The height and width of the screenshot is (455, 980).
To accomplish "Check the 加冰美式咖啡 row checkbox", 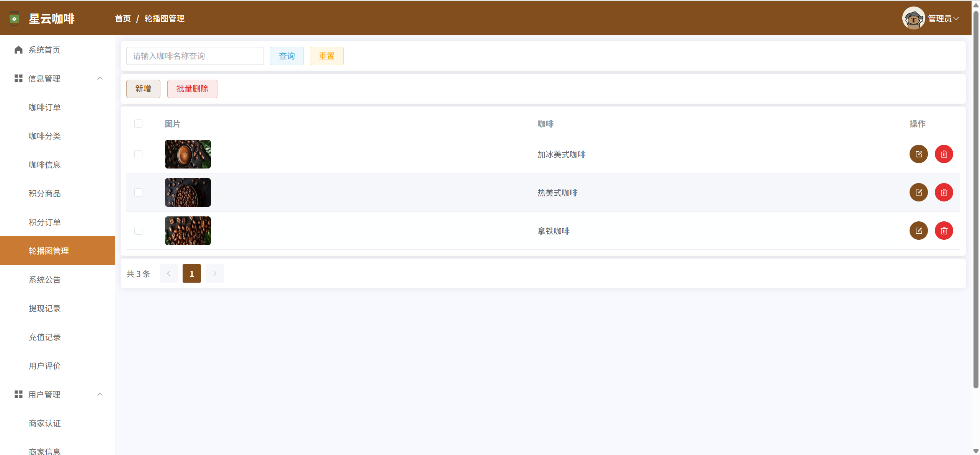I will [138, 154].
